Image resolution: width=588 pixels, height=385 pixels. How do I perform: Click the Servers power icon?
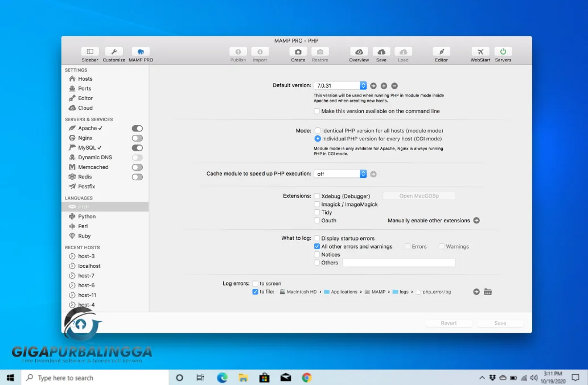point(503,52)
